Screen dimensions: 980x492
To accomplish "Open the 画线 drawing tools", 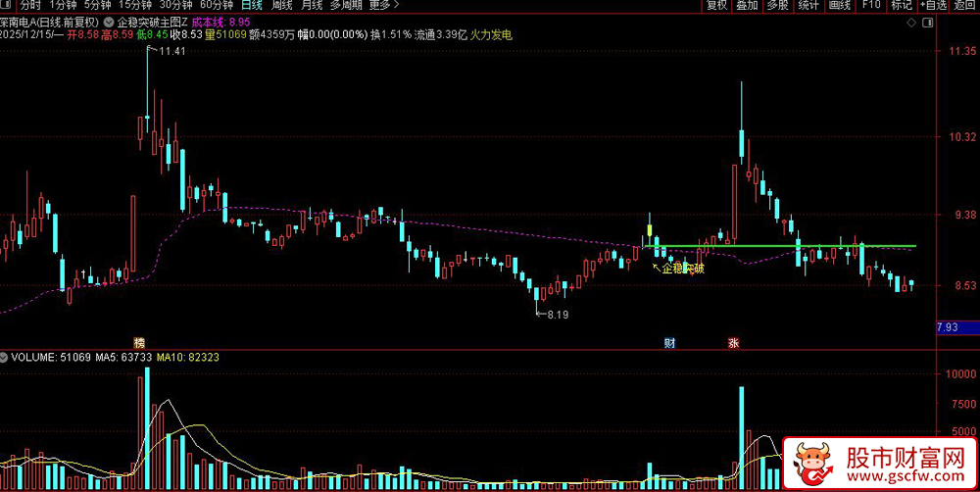I will click(x=839, y=5).
